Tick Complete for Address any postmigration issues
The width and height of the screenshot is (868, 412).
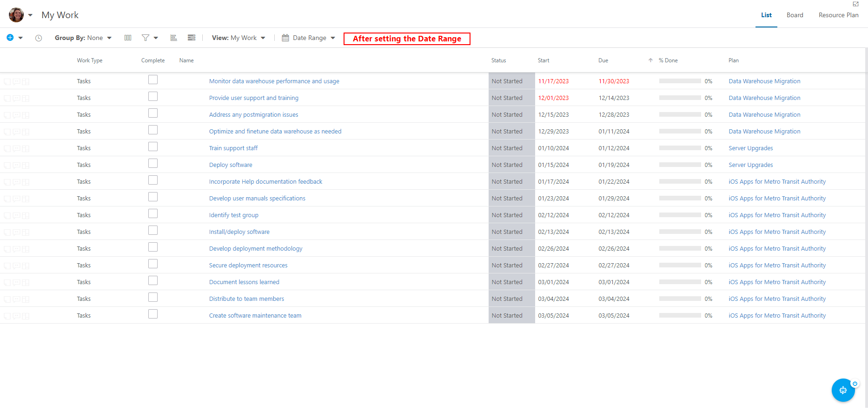click(x=153, y=113)
